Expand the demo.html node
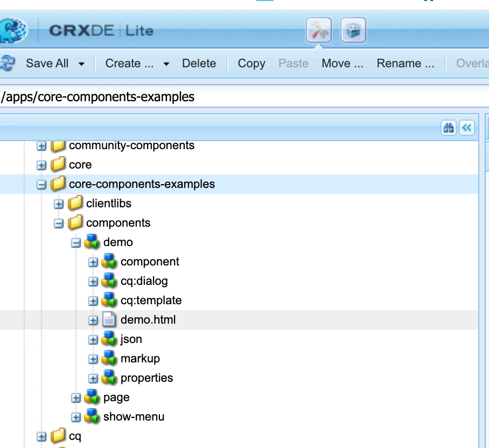Viewport: 489px width, 448px height. point(93,320)
